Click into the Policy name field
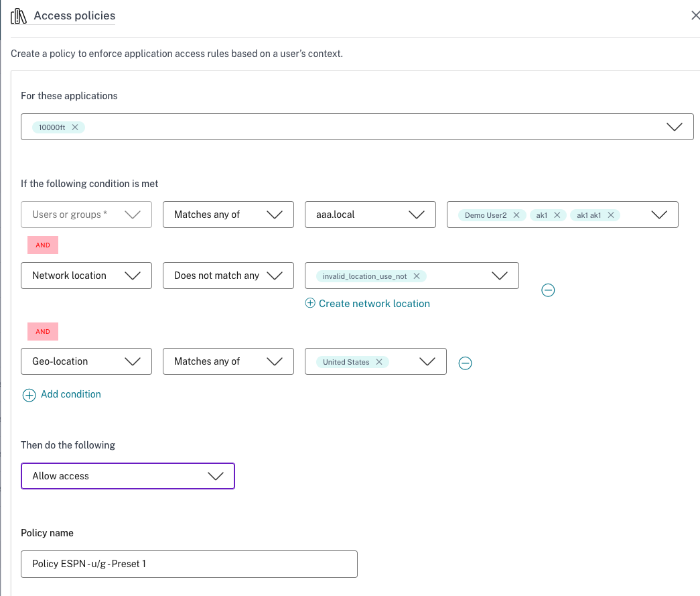This screenshot has height=596, width=700. [x=189, y=564]
